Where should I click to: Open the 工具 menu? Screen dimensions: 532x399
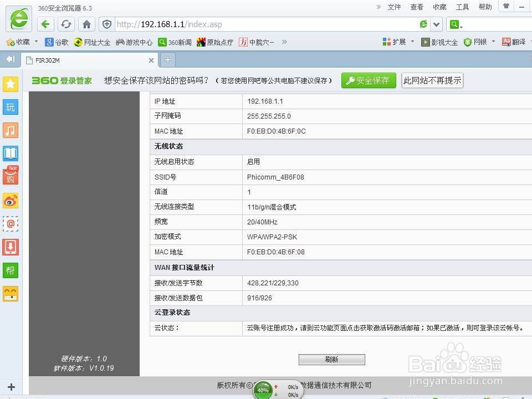(462, 7)
